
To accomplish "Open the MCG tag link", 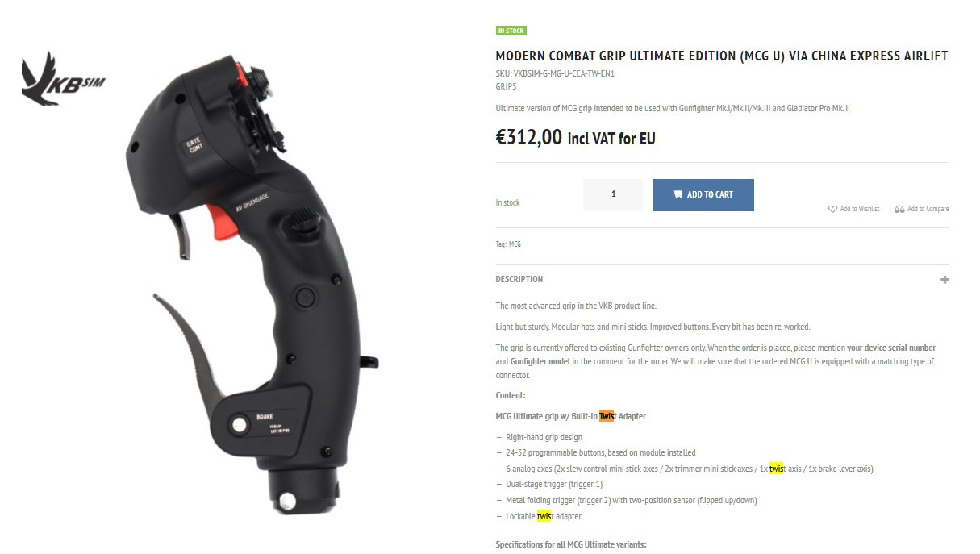I will pos(515,244).
